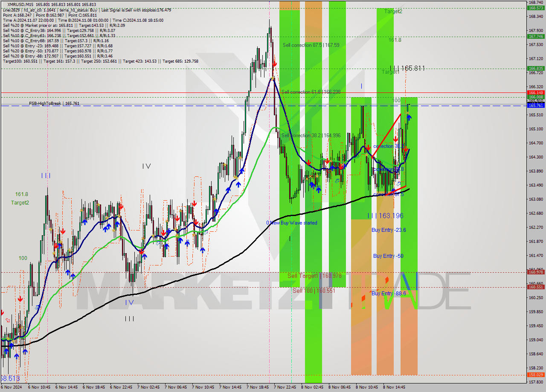Click the green 166.835 price tag
The height and width of the screenshot is (392, 546).
point(536,68)
